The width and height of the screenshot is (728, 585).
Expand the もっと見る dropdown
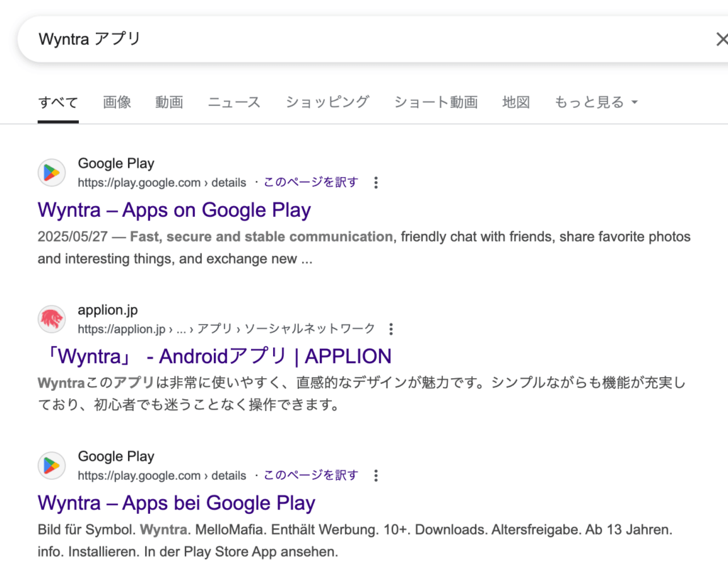[x=596, y=102]
